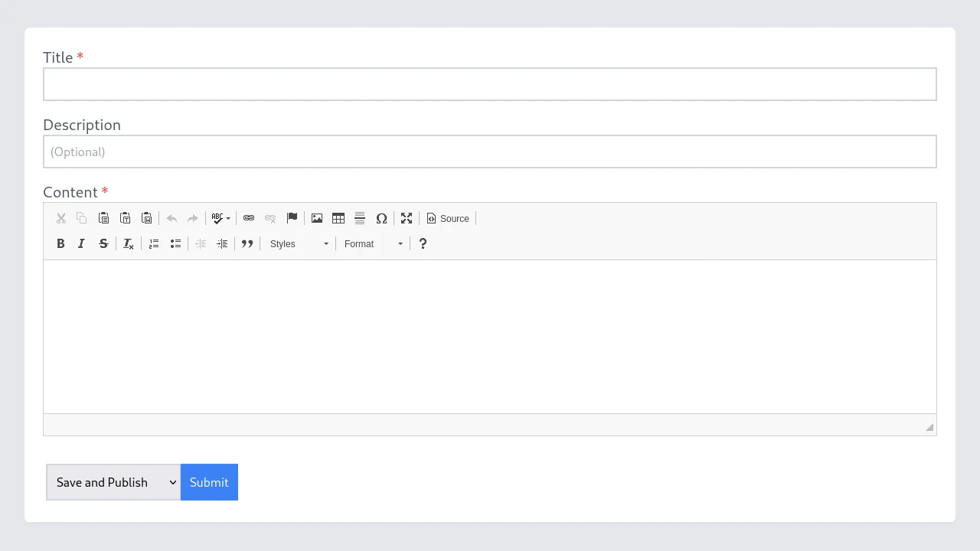Viewport: 980px width, 551px height.
Task: Open the Save and Publish dropdown
Action: 113,482
